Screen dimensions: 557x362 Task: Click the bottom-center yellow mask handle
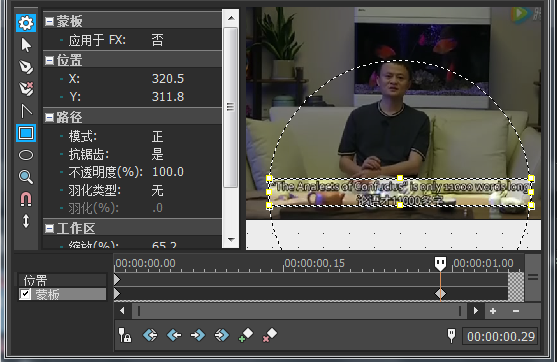400,205
